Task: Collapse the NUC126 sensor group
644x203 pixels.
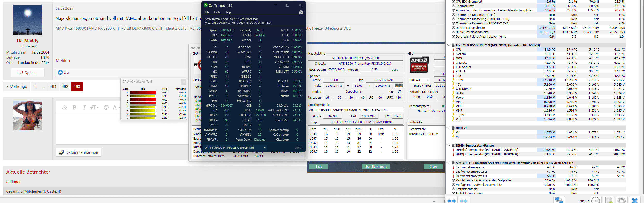Action: click(x=449, y=128)
